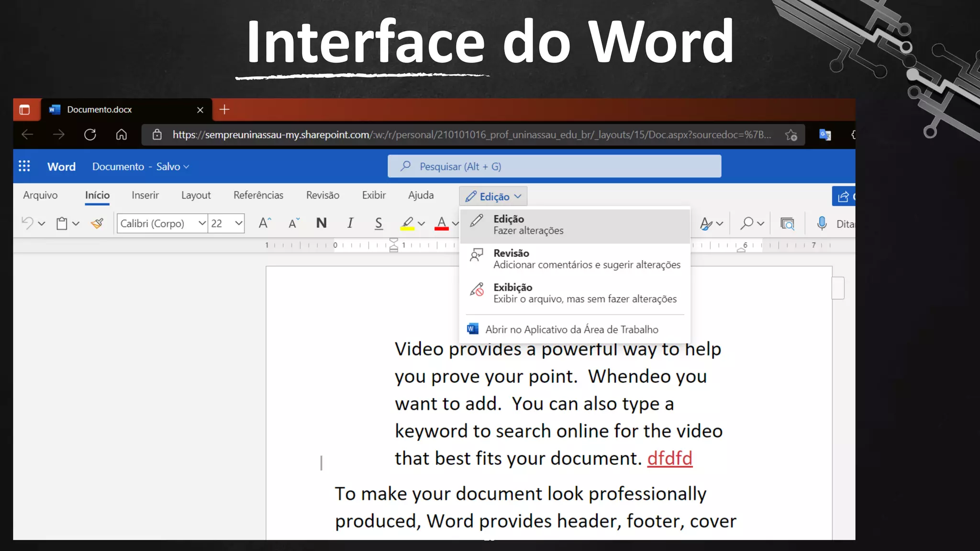Switch to the Layout tab

[x=196, y=195]
